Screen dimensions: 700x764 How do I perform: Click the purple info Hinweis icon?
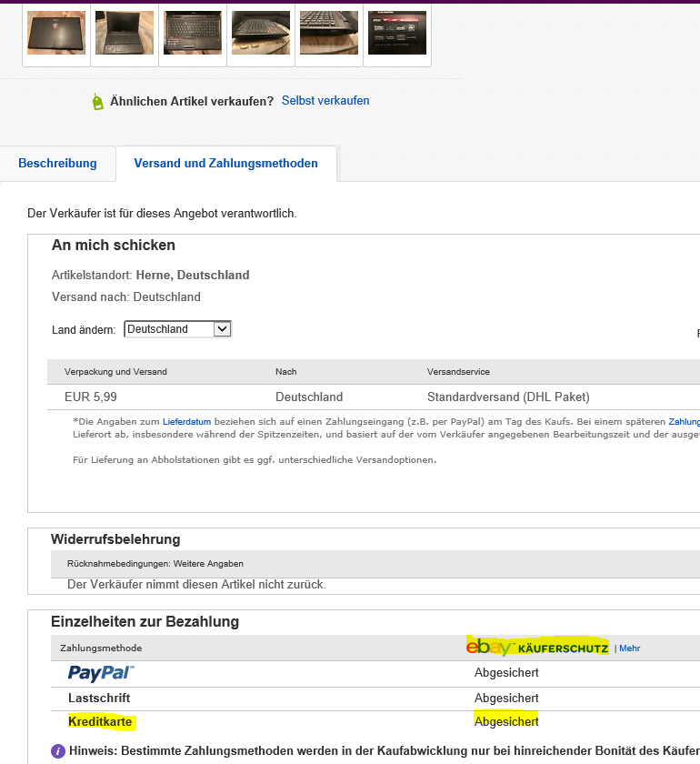pos(58,751)
